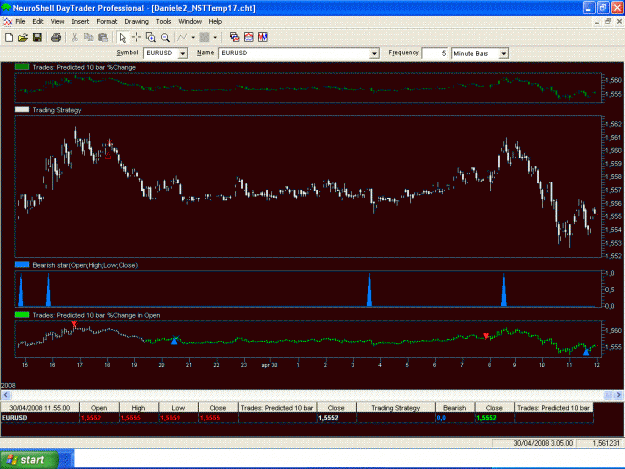
Task: Open the View menu
Action: (57, 22)
